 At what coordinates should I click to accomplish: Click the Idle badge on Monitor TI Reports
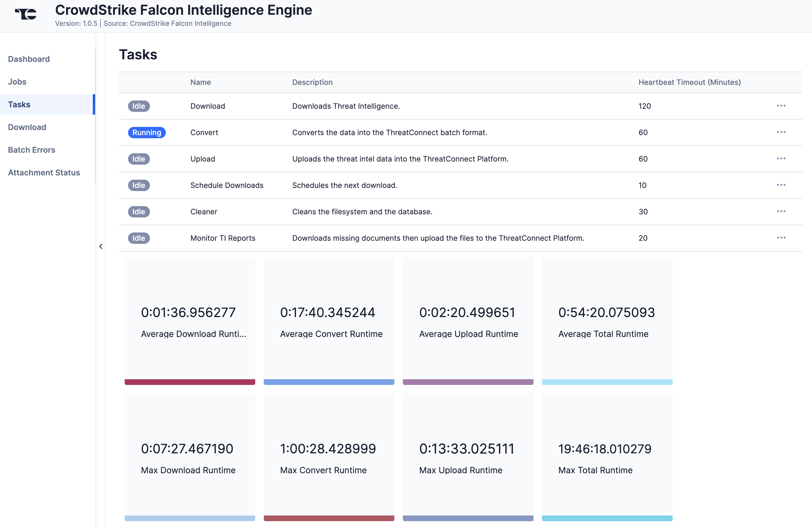(x=139, y=238)
